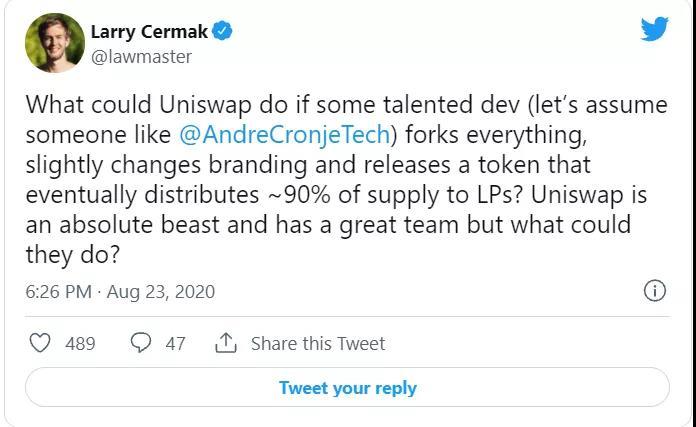
Task: Click the reply speech bubble icon
Action: 141,343
